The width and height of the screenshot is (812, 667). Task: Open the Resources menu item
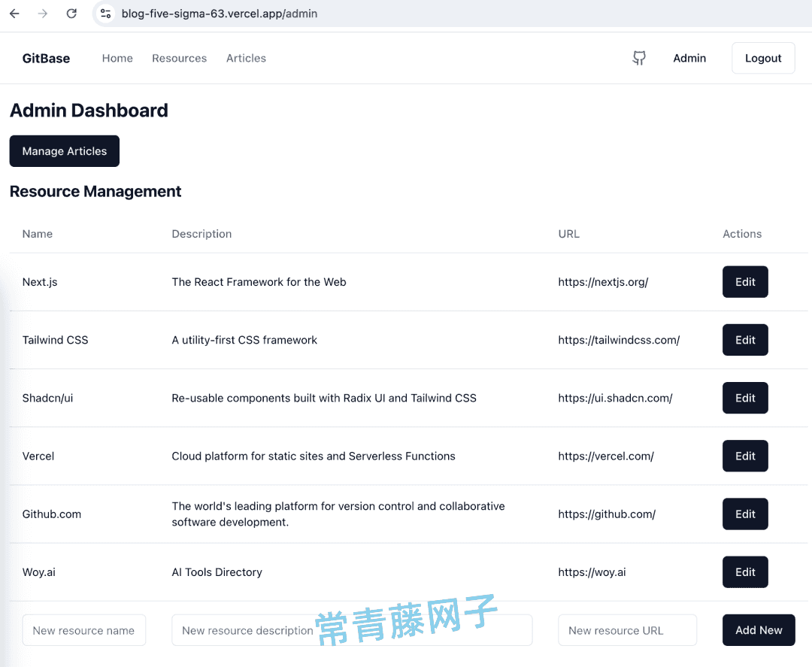[179, 58]
